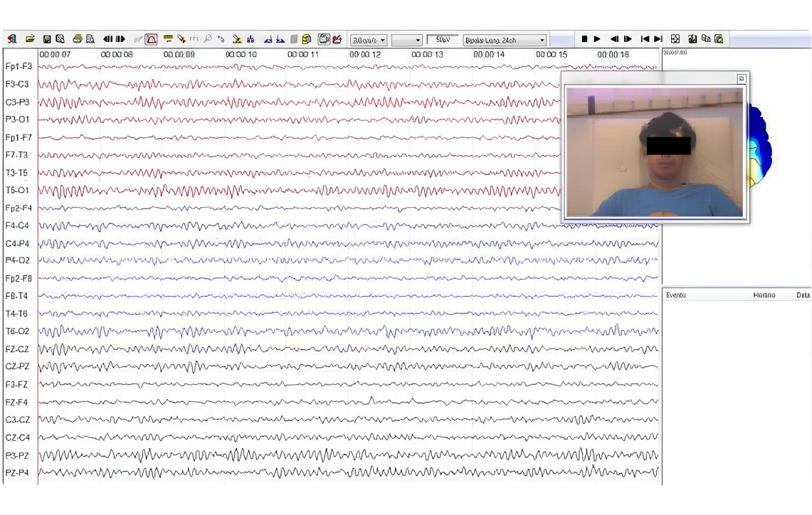Open the 30mm/s sweep speed dropdown
This screenshot has height=515, width=812.
coord(368,40)
